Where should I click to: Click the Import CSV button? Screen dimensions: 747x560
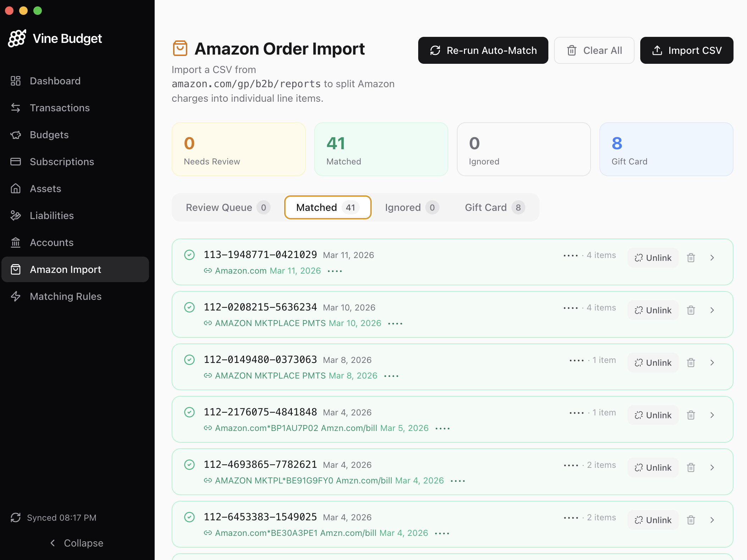point(687,50)
